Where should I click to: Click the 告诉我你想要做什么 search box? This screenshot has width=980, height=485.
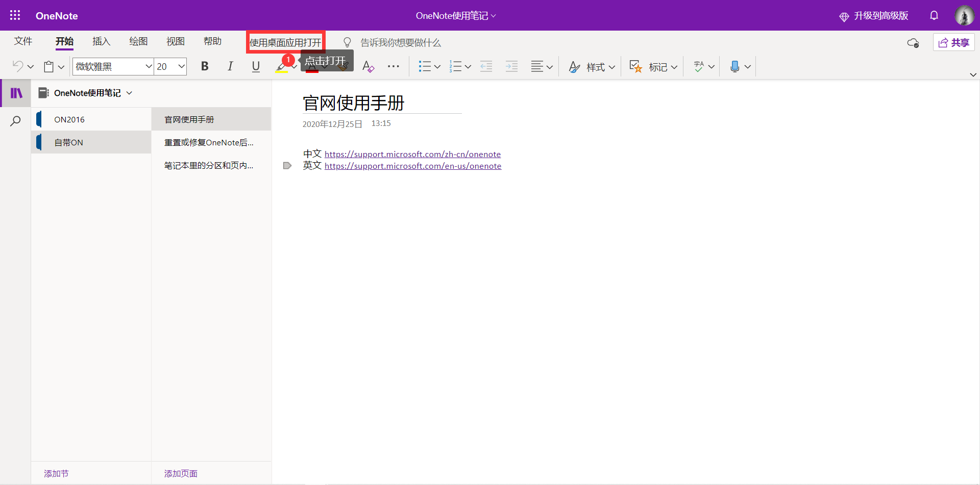(x=401, y=42)
